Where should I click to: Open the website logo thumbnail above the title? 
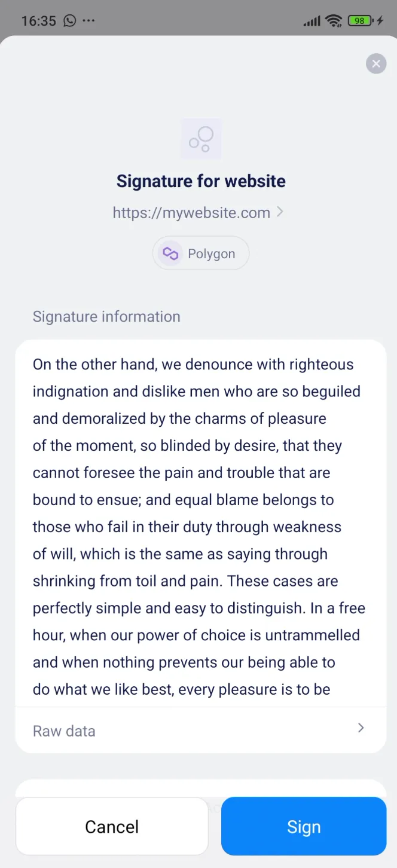click(x=201, y=139)
